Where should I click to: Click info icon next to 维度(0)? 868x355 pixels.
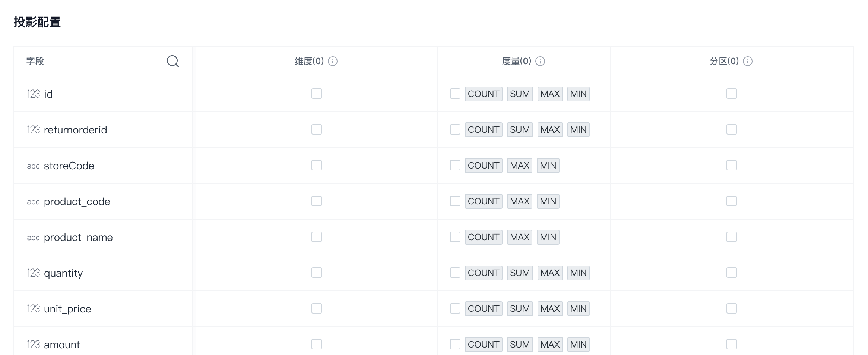[x=333, y=61]
